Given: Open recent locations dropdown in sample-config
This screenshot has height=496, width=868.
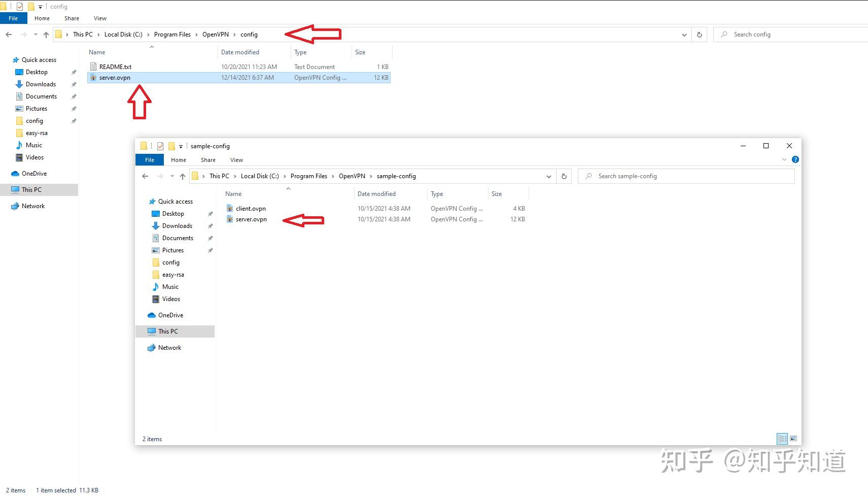Looking at the screenshot, I should coord(172,176).
